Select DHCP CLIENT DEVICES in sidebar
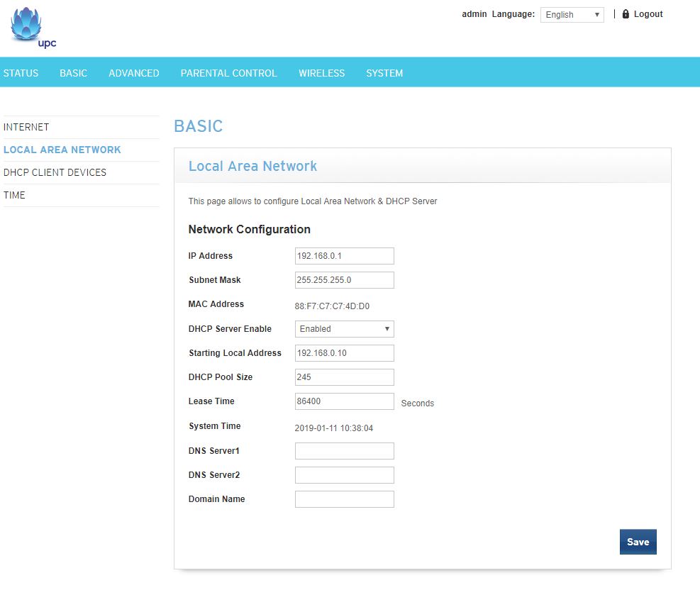The width and height of the screenshot is (700, 607). [x=55, y=172]
